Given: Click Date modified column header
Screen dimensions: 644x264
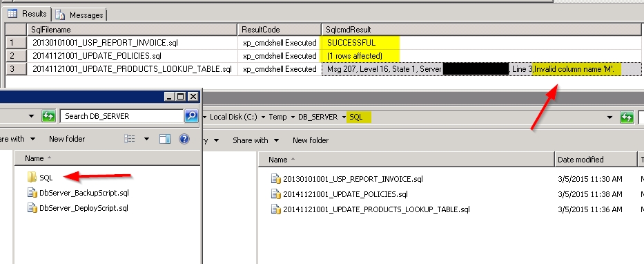Looking at the screenshot, I should pyautogui.click(x=596, y=160).
